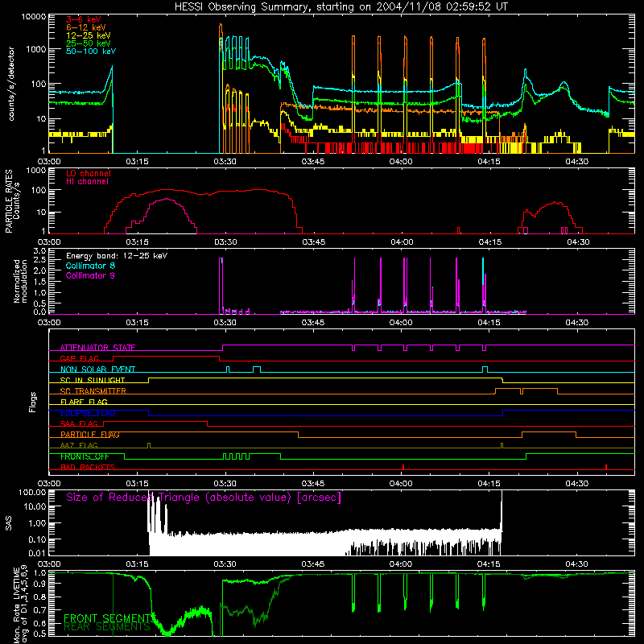Screen dimensions: 644x644
Task: Select the 12-25 keV legend label
Action: [x=89, y=35]
